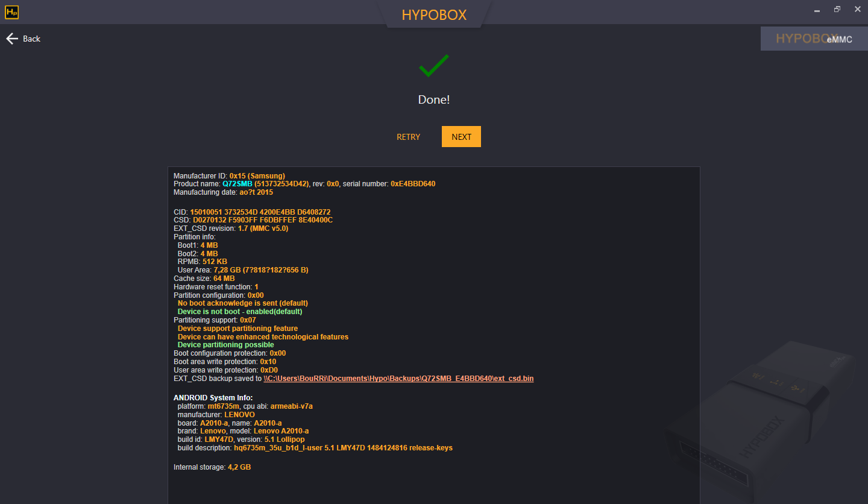Viewport: 868px width, 504px height.
Task: Click the "Boot area write protection: 0x10" line
Action: (225, 362)
